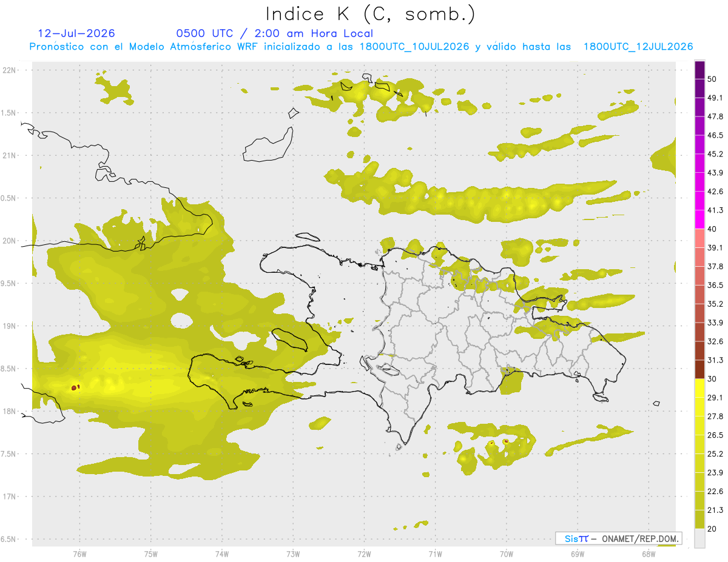Click the colorbar value '33.9'
The width and height of the screenshot is (728, 562).
[x=715, y=323]
